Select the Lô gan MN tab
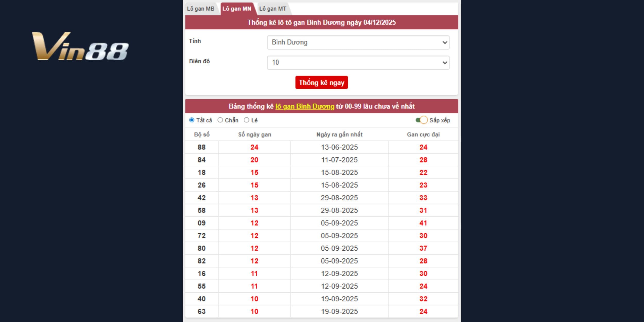Screen dimensions: 644x322 237,9
